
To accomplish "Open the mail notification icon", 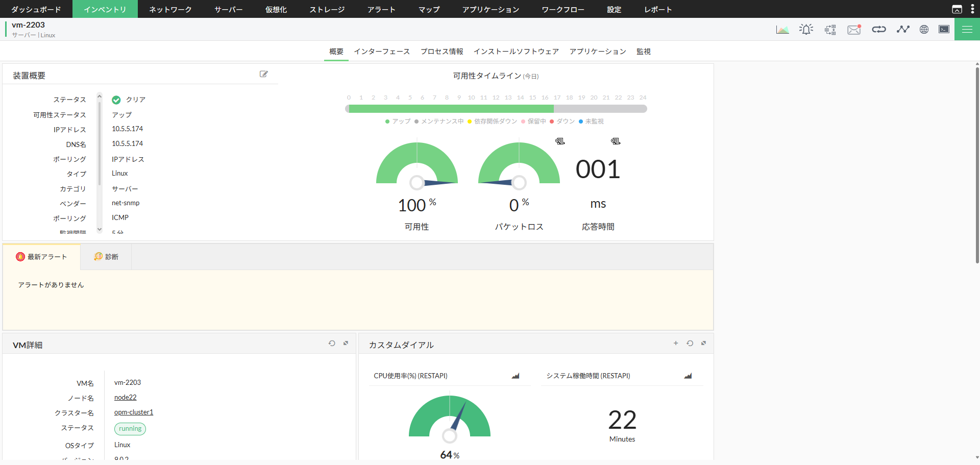I will (x=854, y=30).
